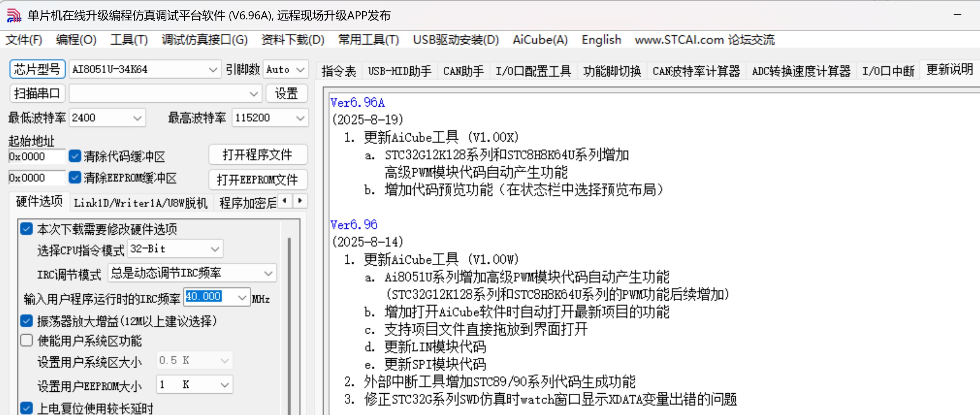This screenshot has height=415, width=980.
Task: Click 打开程序文件 button
Action: [x=258, y=154]
